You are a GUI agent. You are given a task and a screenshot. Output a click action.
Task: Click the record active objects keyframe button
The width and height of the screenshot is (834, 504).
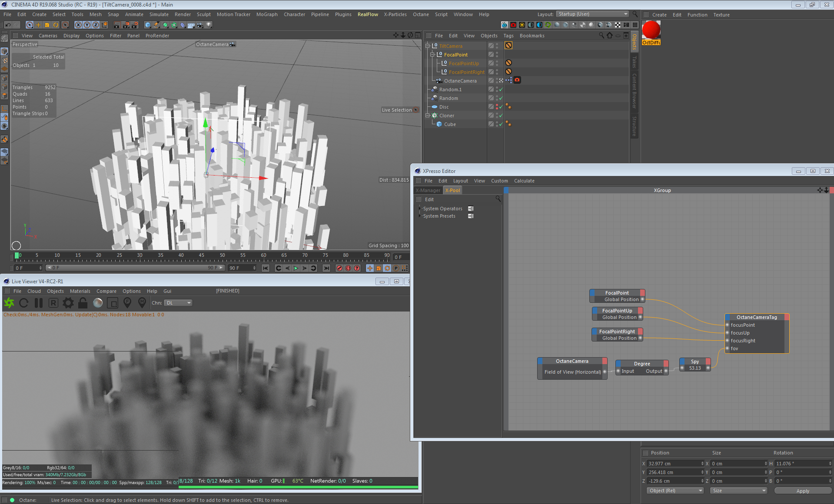coord(339,268)
